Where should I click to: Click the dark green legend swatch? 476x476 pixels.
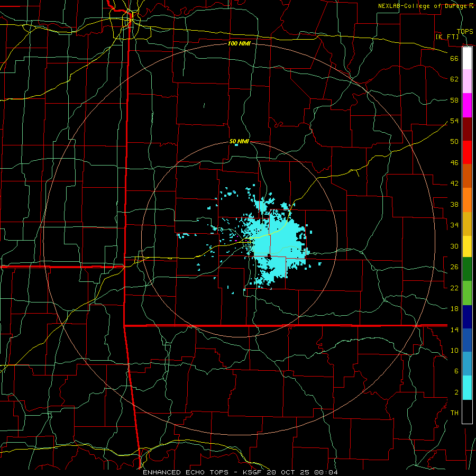click(x=467, y=269)
